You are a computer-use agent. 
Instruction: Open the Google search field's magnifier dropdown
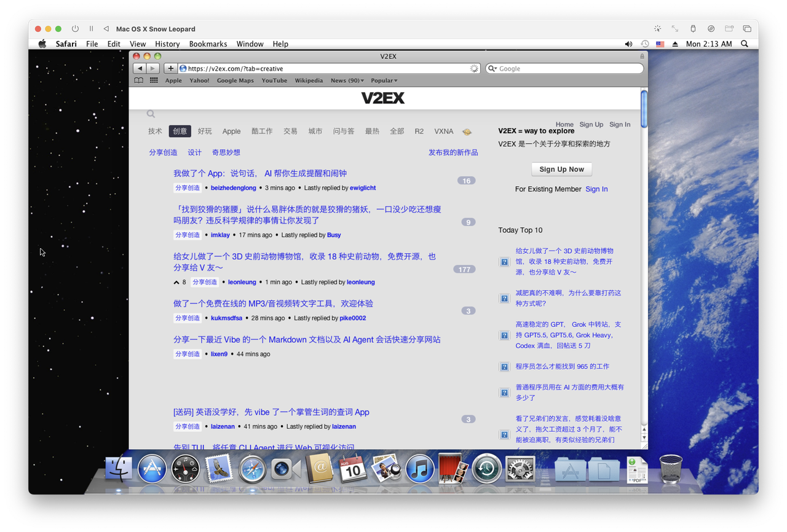point(492,69)
